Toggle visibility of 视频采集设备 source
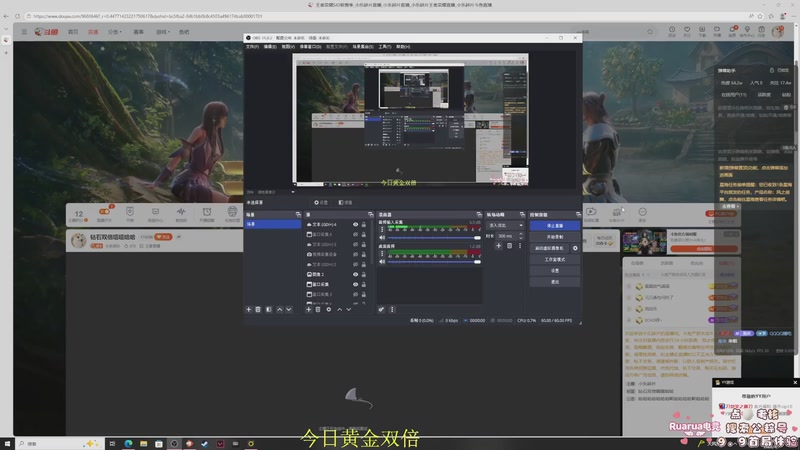 pos(356,254)
